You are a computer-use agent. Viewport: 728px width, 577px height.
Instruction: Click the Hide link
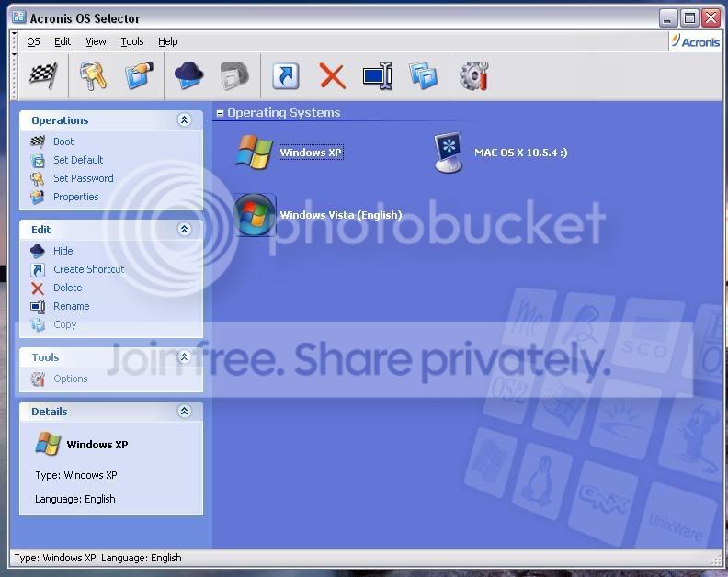(63, 251)
